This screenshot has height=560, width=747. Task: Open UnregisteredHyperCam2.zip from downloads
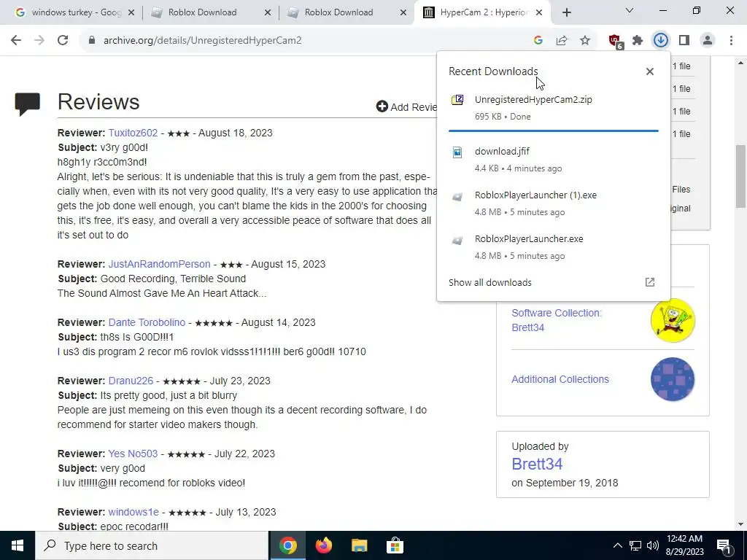point(553,108)
